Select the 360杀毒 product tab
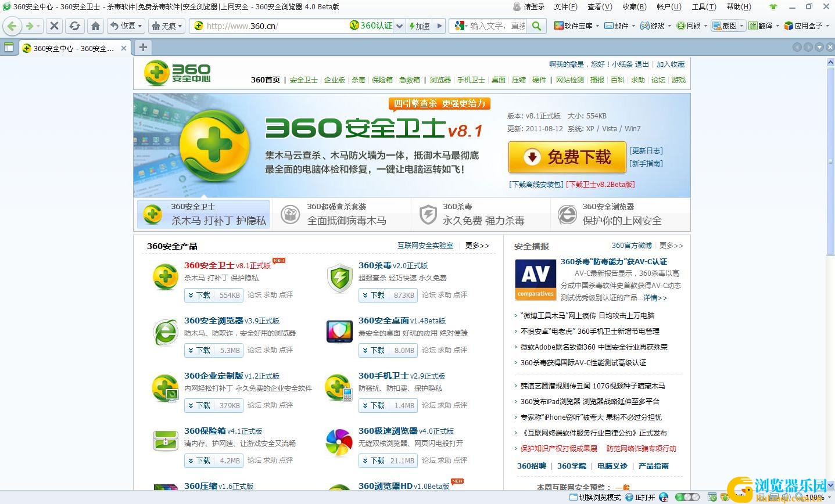 coord(481,214)
